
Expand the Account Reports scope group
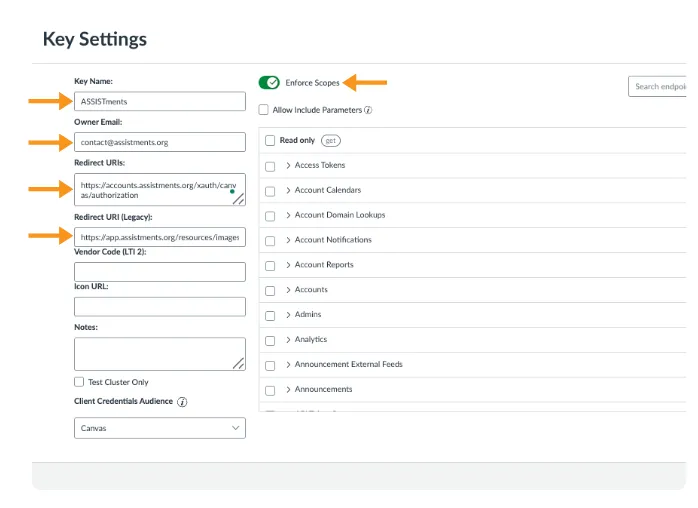tap(288, 265)
